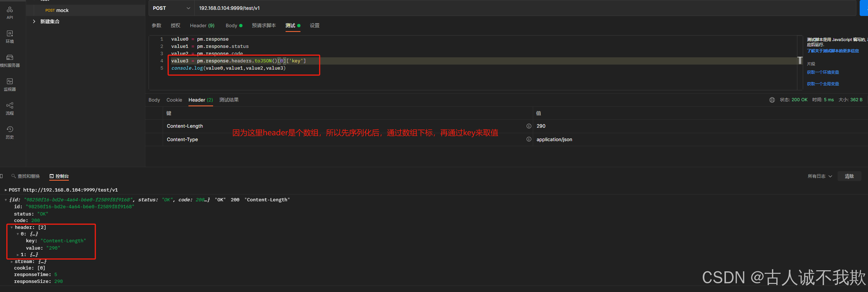Click responseTime: 5 in console
Image resolution: width=868 pixels, height=292 pixels.
pyautogui.click(x=36, y=275)
